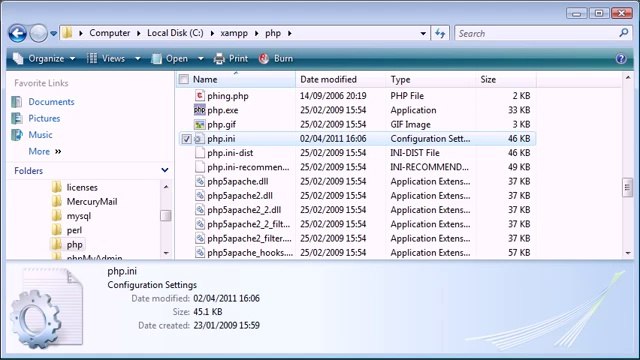
Task: Click Burn in the toolbar
Action: 276,59
